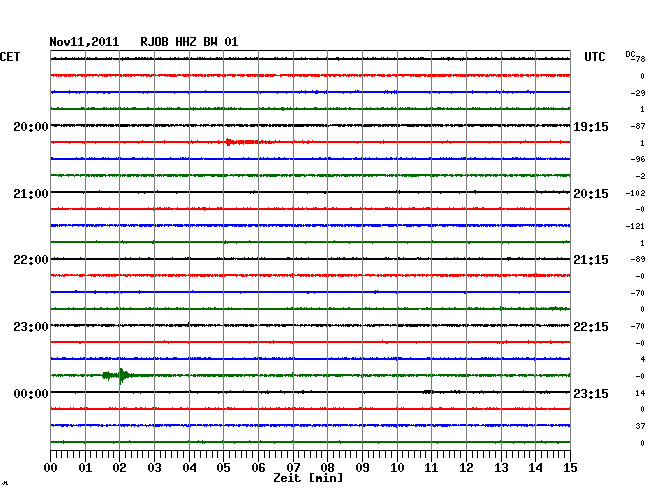Select the DC offset value 14
The image size is (650, 494).
640,393
